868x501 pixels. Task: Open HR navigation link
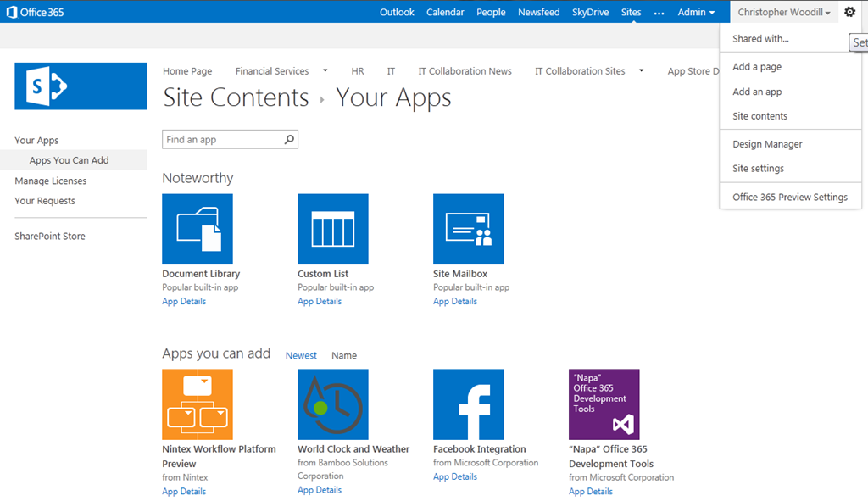358,71
